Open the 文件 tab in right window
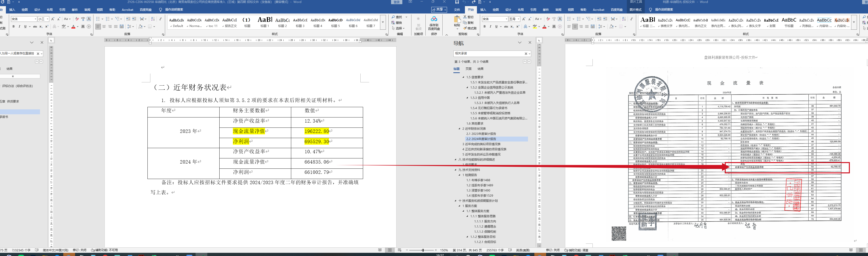868x256 pixels. [457, 10]
